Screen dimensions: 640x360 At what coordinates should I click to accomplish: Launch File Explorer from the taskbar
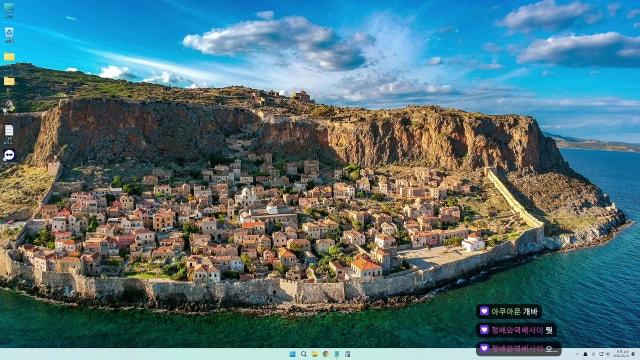pyautogui.click(x=315, y=354)
